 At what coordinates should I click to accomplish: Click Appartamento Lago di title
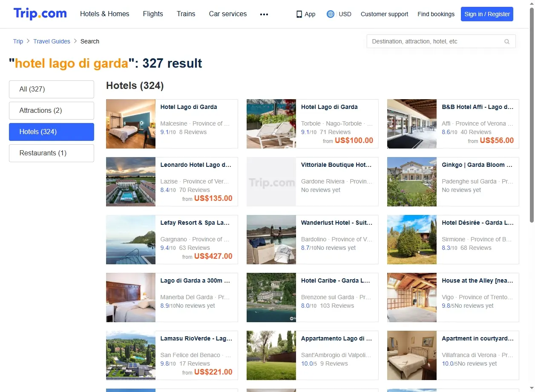[337, 338]
